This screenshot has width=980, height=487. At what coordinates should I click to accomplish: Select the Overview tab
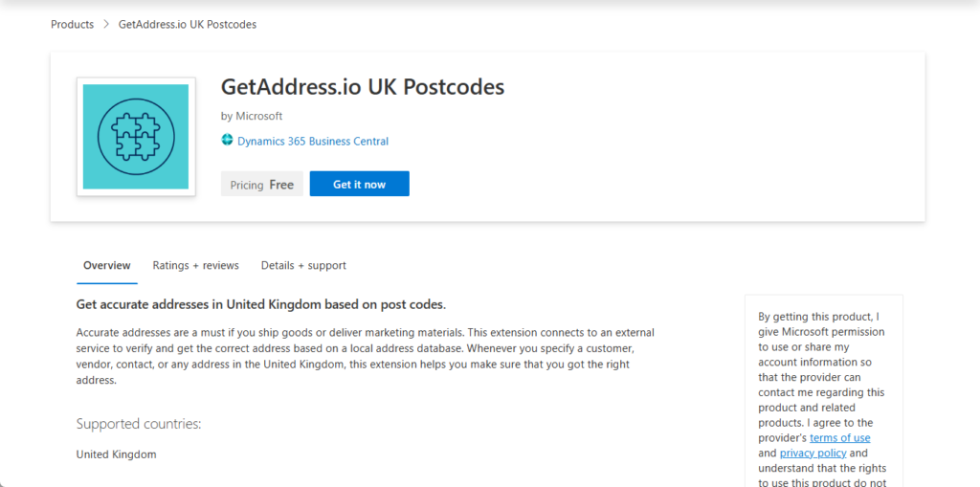coord(106,266)
